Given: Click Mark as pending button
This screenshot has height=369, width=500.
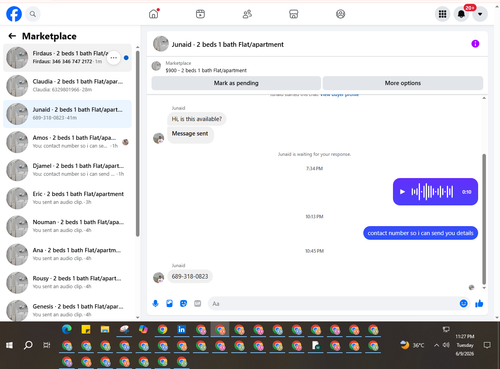Looking at the screenshot, I should coord(236,83).
